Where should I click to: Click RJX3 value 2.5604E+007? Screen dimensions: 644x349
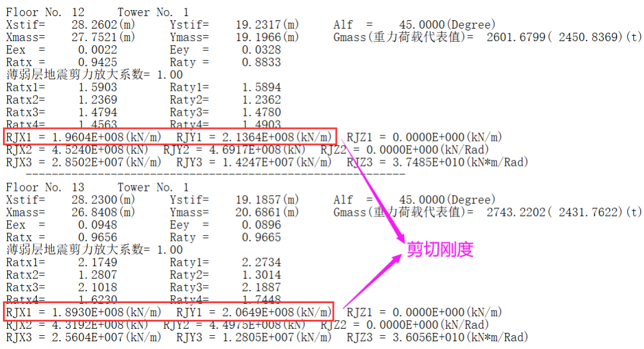pyautogui.click(x=88, y=338)
